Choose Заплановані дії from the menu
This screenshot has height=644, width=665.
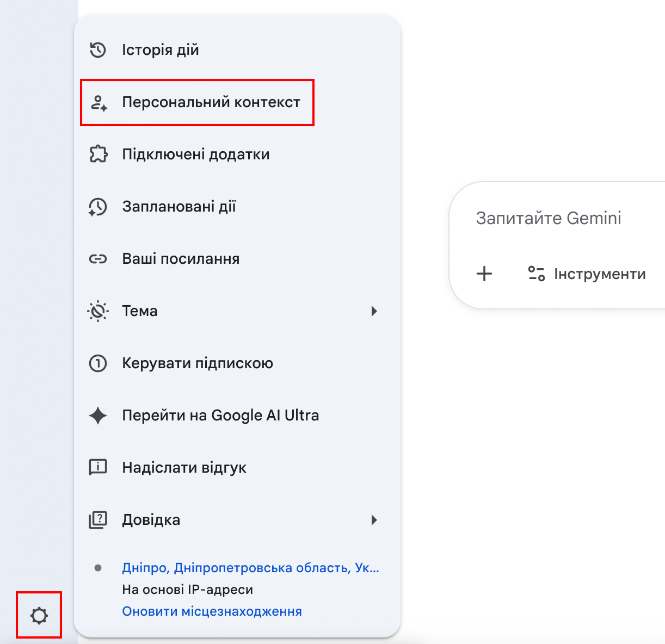(178, 207)
